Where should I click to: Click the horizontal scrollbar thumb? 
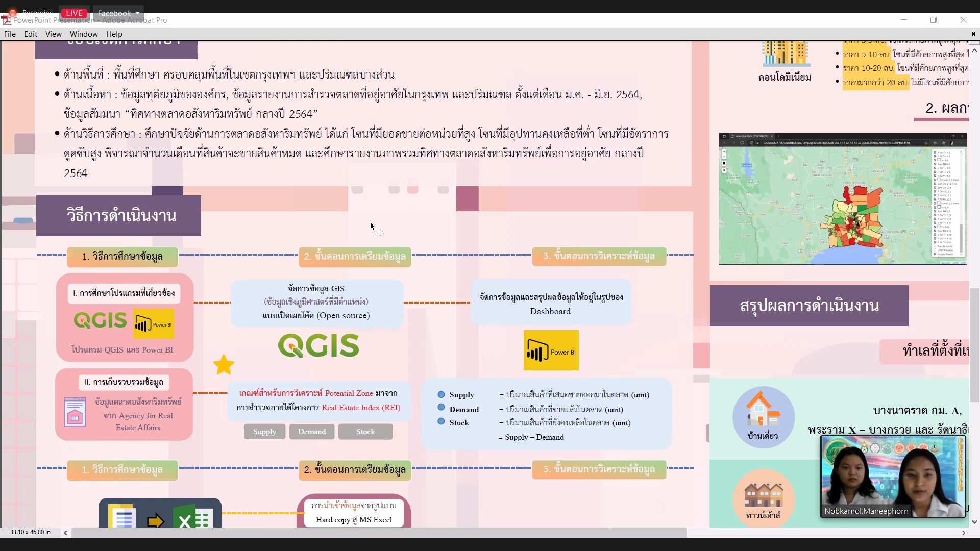379,533
